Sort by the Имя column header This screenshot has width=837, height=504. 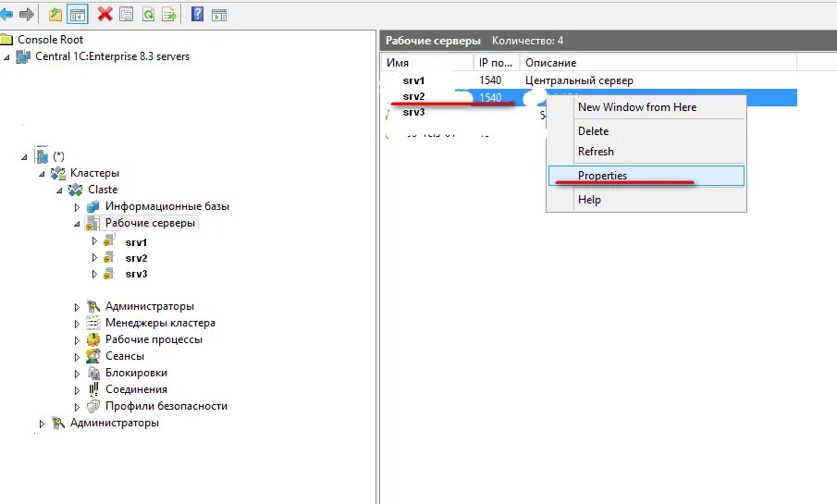(x=427, y=63)
